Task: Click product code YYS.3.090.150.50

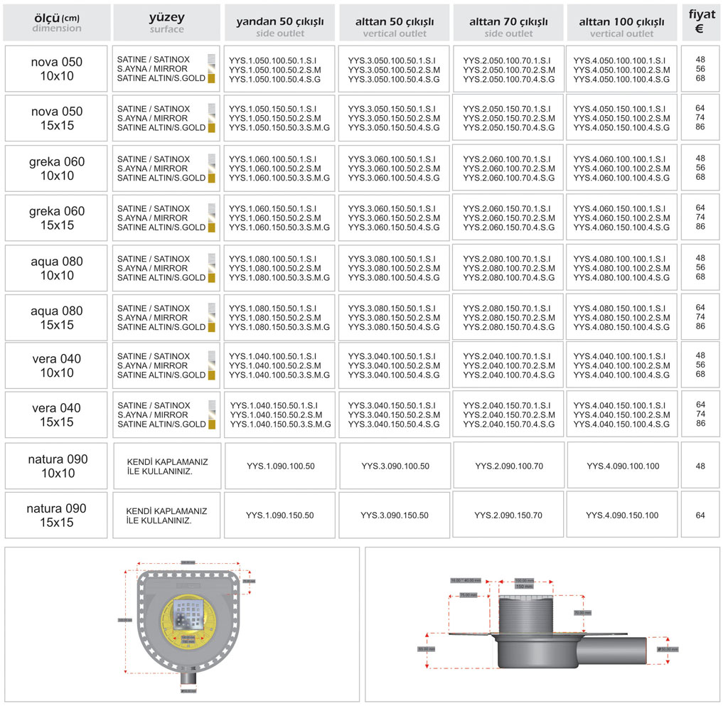Action: (x=395, y=515)
